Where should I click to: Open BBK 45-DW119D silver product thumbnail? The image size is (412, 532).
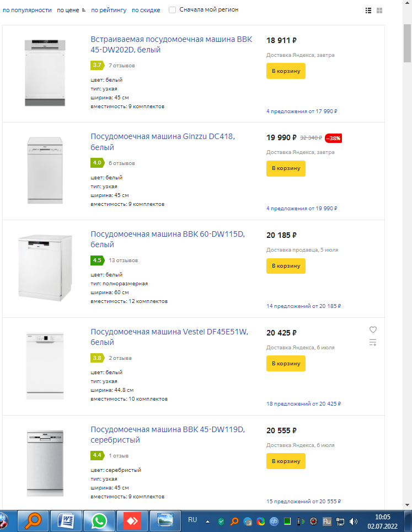[45, 464]
